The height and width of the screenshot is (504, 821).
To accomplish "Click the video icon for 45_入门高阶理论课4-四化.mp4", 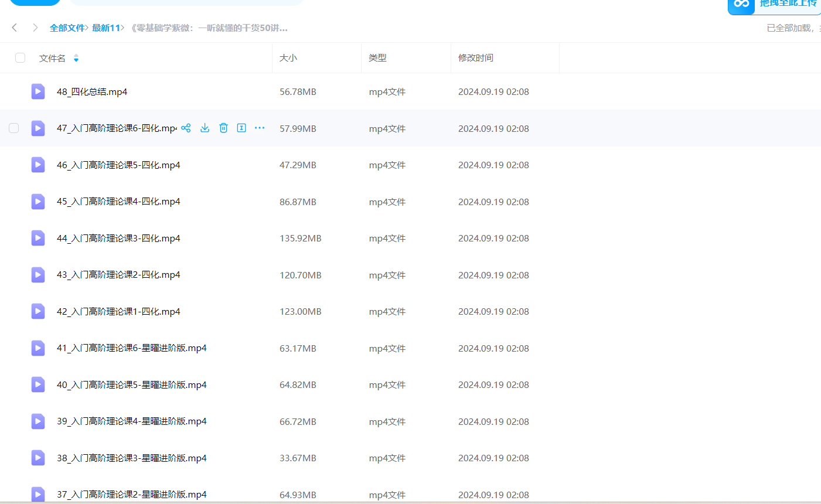I will click(x=38, y=202).
